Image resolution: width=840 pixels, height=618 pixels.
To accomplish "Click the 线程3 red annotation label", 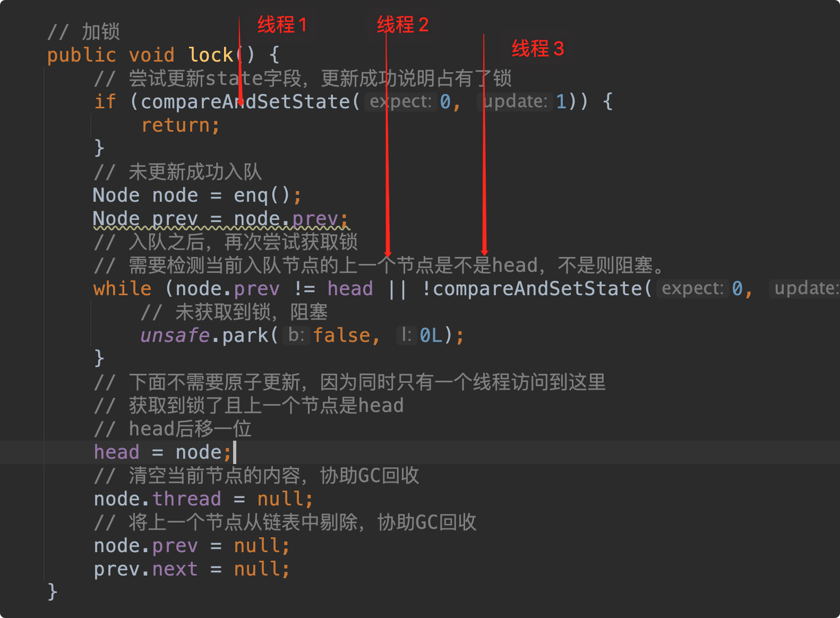I will (537, 48).
